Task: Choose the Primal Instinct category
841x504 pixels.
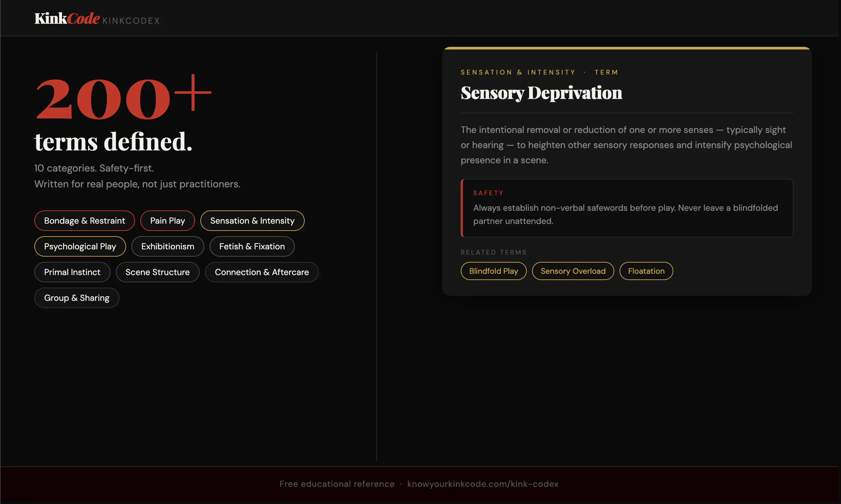Action: (x=72, y=272)
